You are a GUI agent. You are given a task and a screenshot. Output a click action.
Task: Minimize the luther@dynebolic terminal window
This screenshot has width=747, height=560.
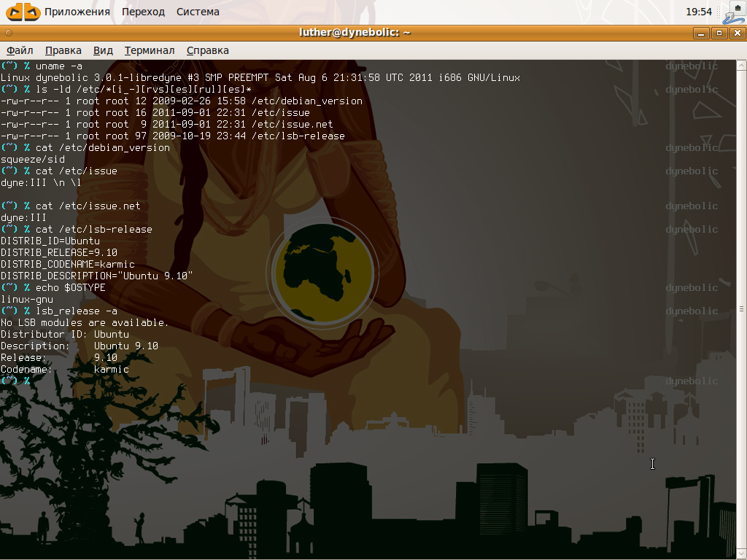pos(700,33)
